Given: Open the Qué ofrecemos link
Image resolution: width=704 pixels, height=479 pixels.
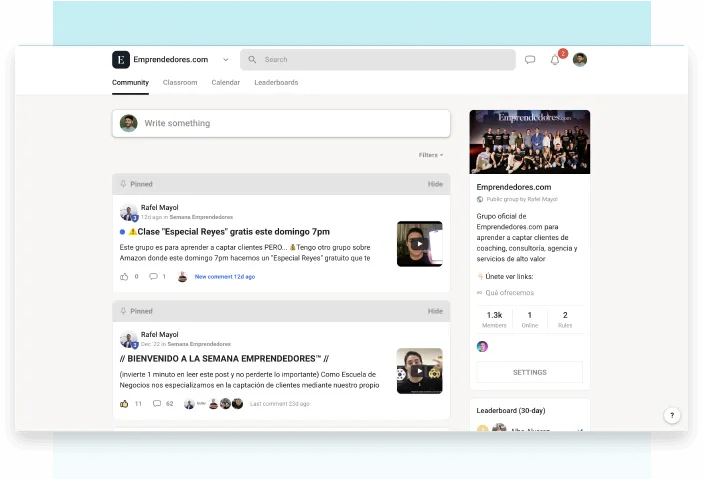Looking at the screenshot, I should pos(510,293).
